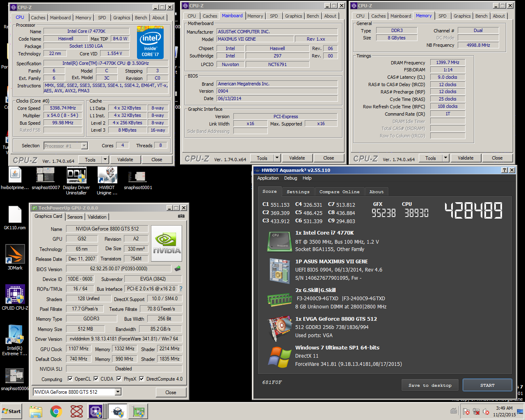Open Google Chrome from taskbar
Screen dimensions: 525x420
pyautogui.click(x=56, y=411)
